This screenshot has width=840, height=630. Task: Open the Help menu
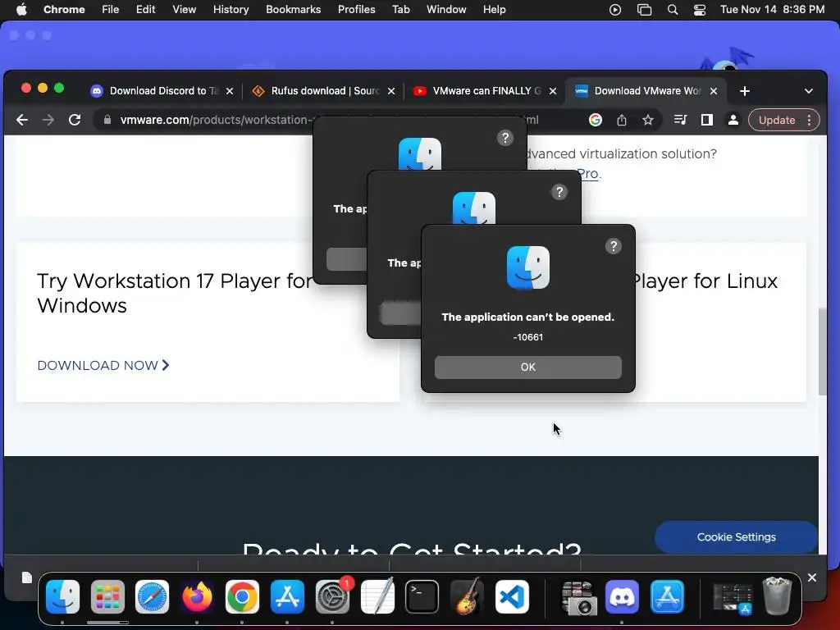494,10
